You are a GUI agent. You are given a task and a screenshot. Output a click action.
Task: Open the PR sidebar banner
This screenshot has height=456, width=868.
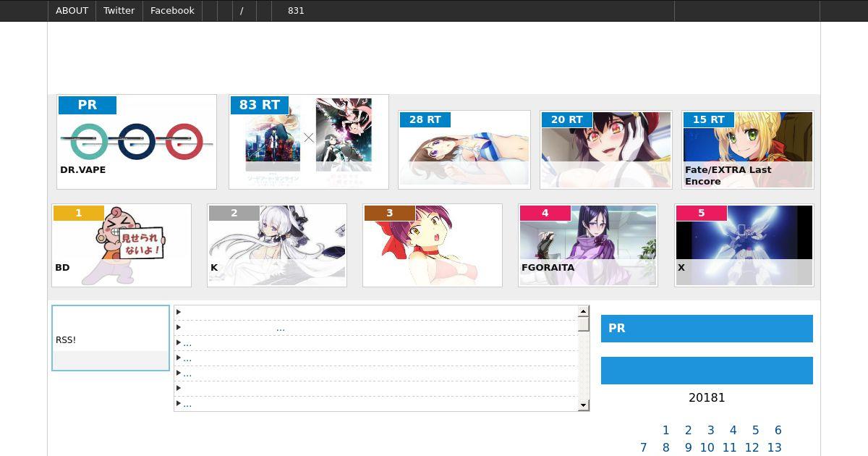[707, 329]
